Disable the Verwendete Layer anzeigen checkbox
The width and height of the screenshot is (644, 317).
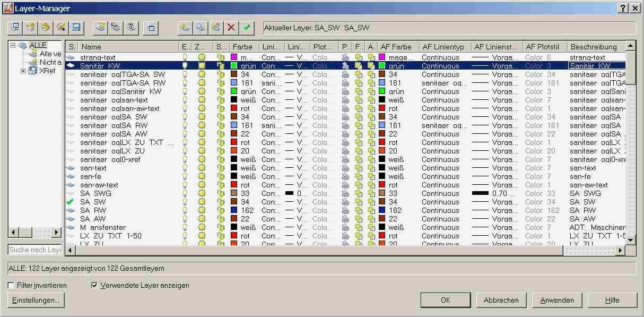click(x=94, y=285)
